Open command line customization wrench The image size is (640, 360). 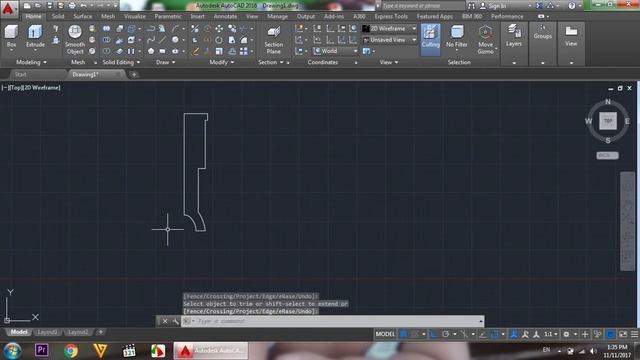[x=176, y=321]
